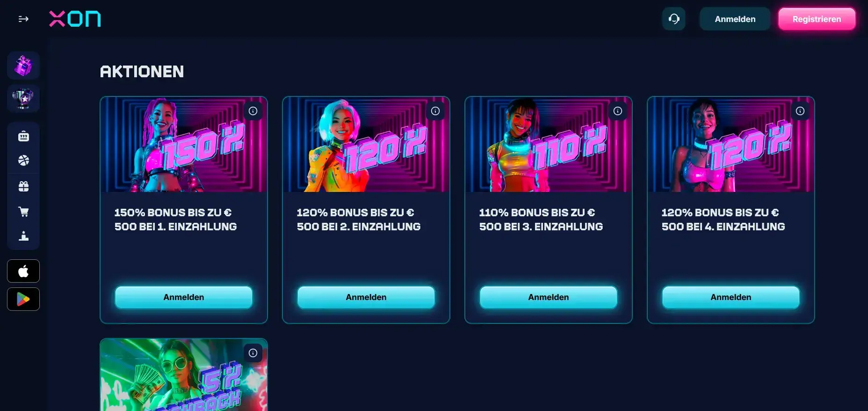Open the Google Play store icon
The image size is (868, 411).
click(x=23, y=299)
